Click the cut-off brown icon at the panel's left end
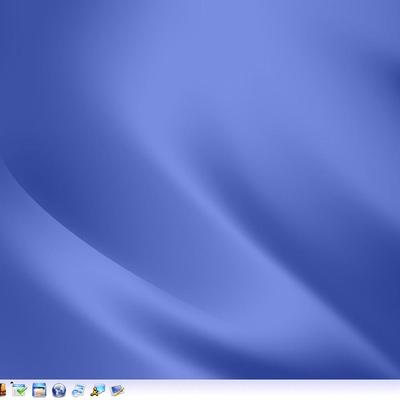400x400 pixels. tap(3, 390)
